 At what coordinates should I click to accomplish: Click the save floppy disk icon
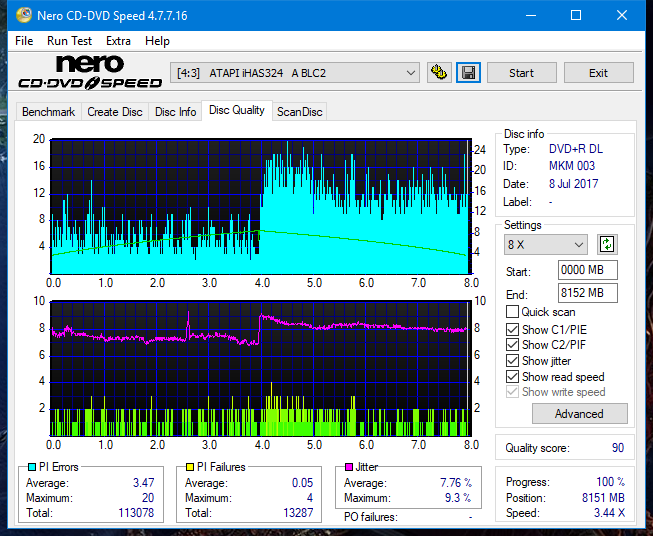click(468, 73)
